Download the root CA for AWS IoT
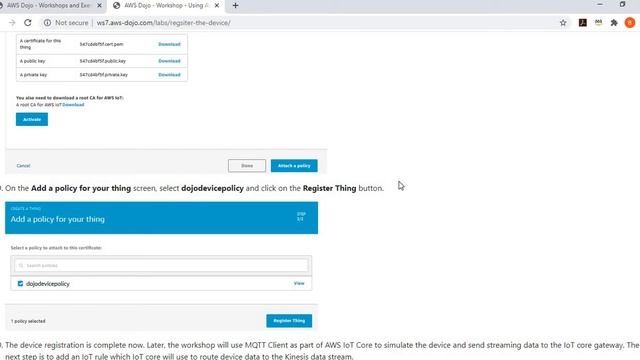 [x=73, y=105]
